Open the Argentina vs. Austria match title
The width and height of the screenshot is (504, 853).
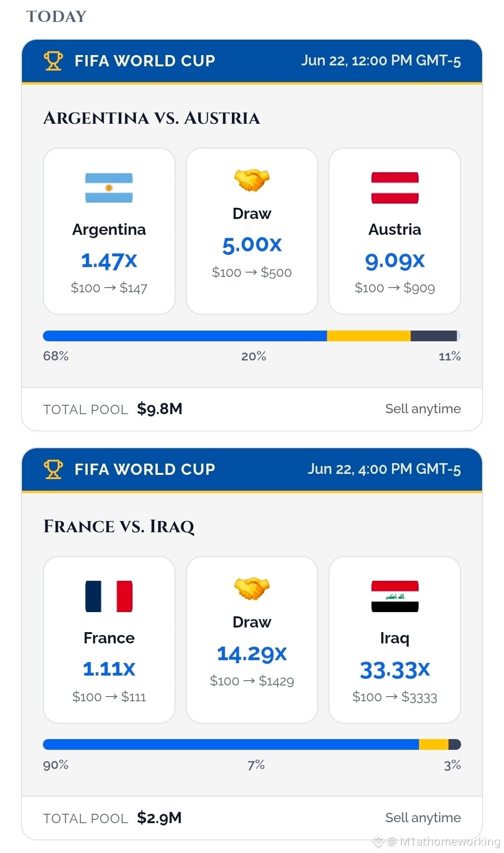[152, 118]
